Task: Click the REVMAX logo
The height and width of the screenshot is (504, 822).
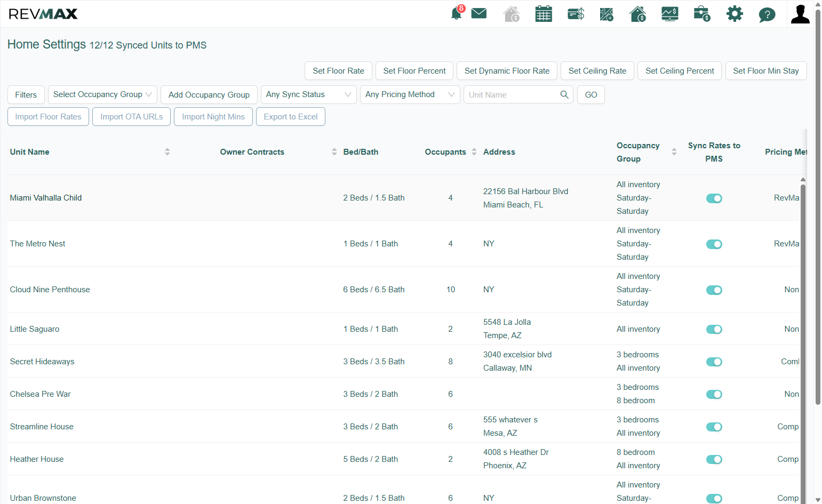Action: tap(43, 14)
